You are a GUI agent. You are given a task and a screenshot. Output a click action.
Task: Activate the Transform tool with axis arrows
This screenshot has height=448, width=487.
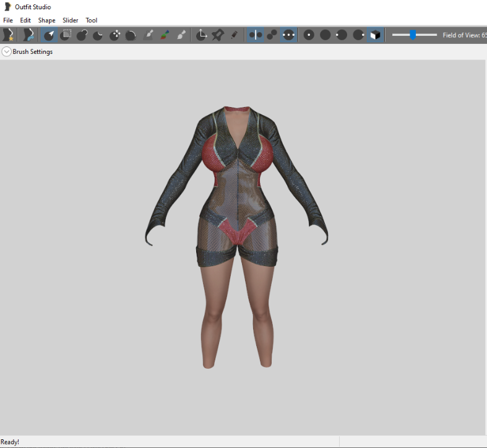click(201, 35)
